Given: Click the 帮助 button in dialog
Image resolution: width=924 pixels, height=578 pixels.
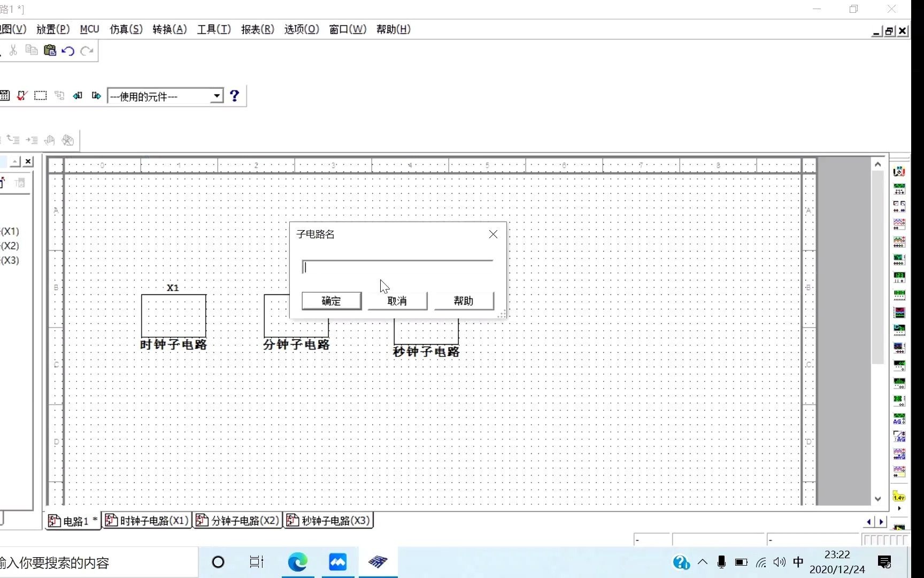Looking at the screenshot, I should 464,301.
